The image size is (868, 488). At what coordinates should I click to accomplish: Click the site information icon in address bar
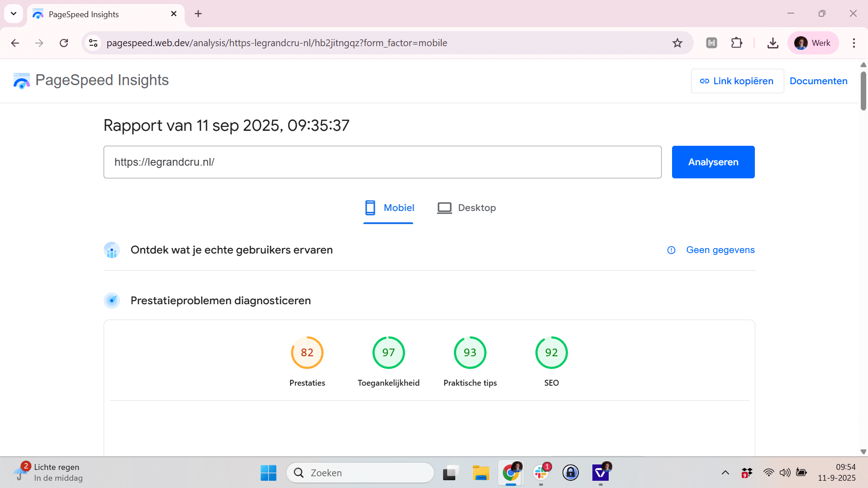(93, 43)
